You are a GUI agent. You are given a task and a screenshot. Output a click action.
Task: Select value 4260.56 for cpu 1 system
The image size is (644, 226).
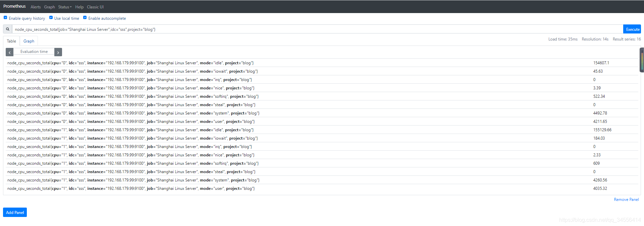tap(600, 180)
